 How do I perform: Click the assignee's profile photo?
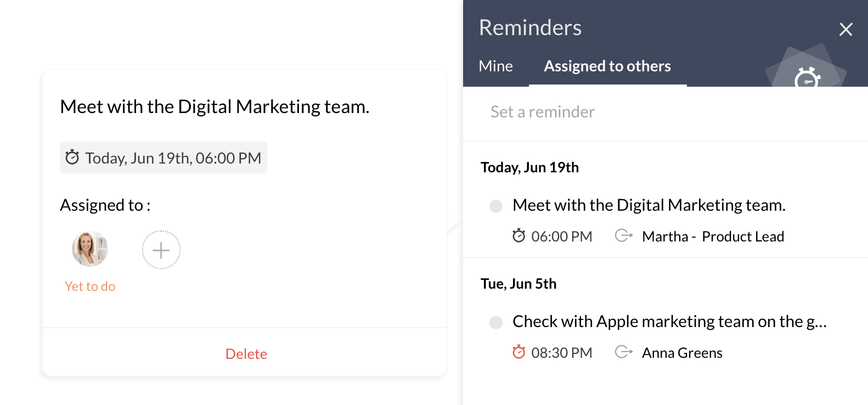point(90,249)
